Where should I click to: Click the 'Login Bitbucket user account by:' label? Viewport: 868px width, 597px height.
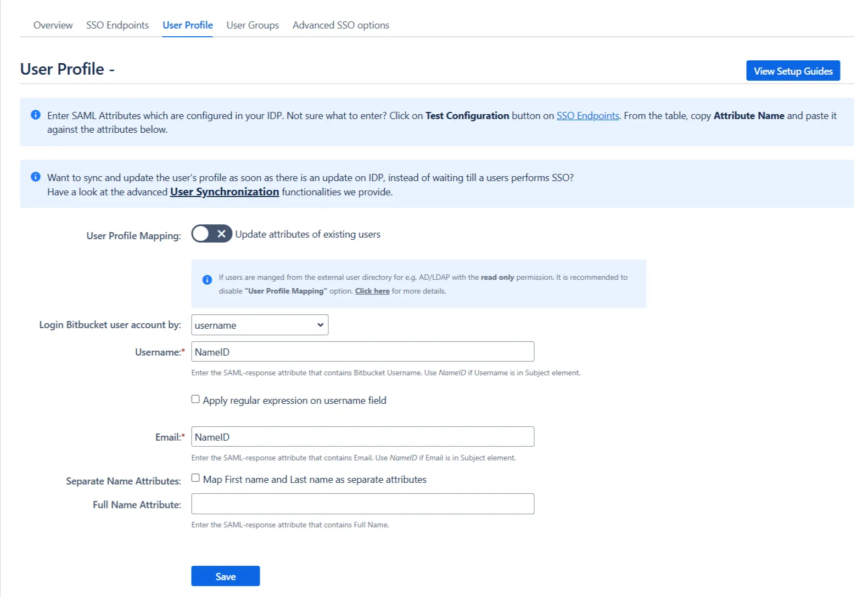click(x=110, y=325)
